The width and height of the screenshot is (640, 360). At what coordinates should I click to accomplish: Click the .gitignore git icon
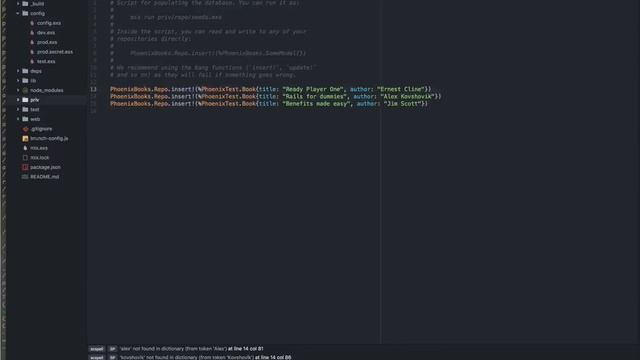(25, 129)
